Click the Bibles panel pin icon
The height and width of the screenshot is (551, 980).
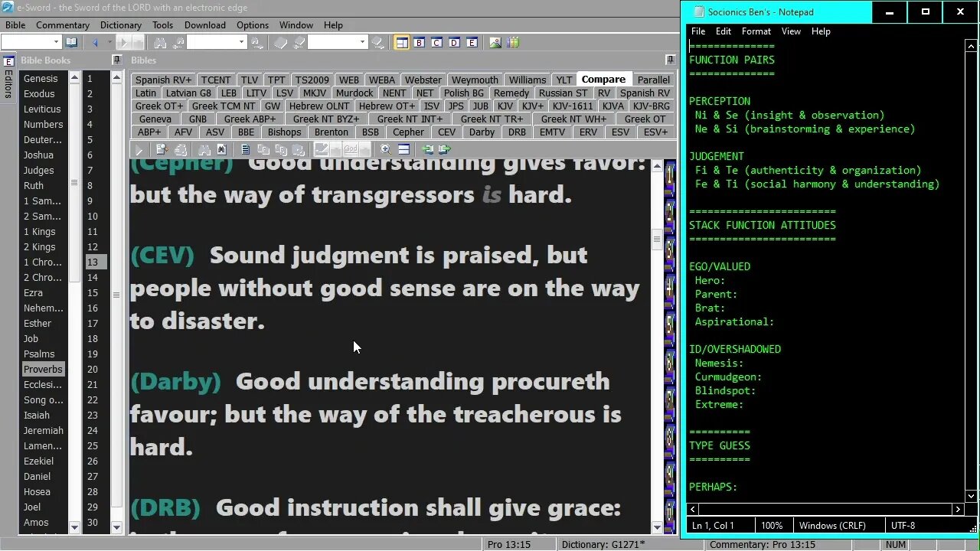[670, 60]
